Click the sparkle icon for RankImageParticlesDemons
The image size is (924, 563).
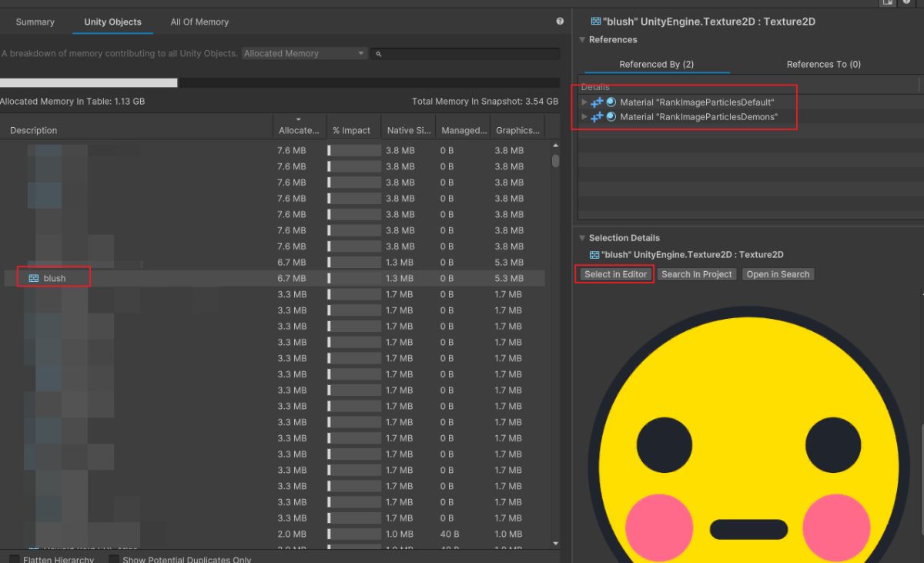coord(597,117)
